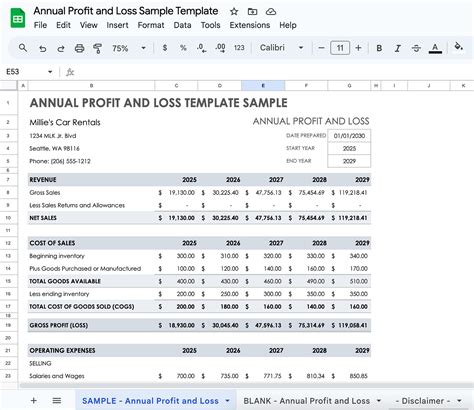Toggle strikethrough formatting

(416, 48)
